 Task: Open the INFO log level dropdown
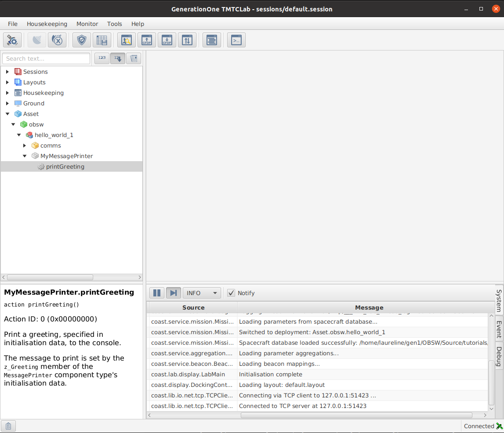click(202, 293)
